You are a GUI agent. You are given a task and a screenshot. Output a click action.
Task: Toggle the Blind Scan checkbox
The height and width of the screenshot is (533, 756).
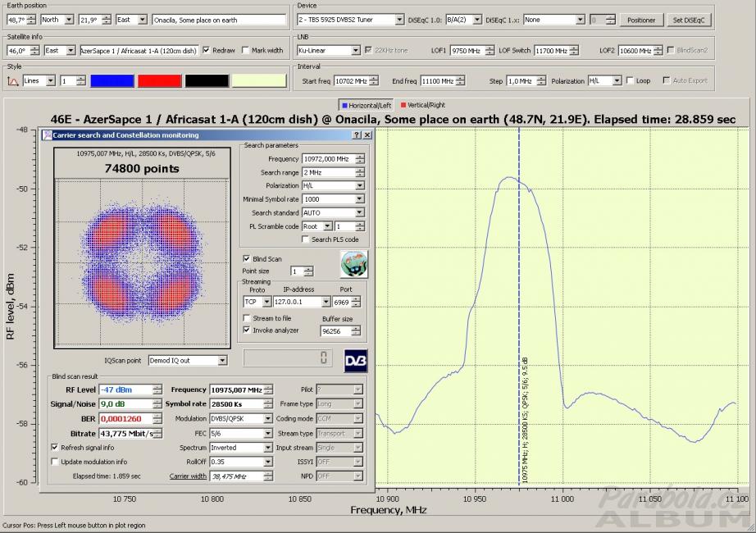click(246, 258)
